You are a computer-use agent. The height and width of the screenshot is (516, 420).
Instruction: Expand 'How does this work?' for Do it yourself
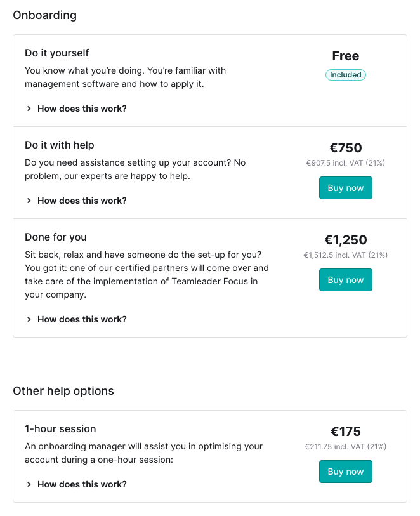[82, 109]
